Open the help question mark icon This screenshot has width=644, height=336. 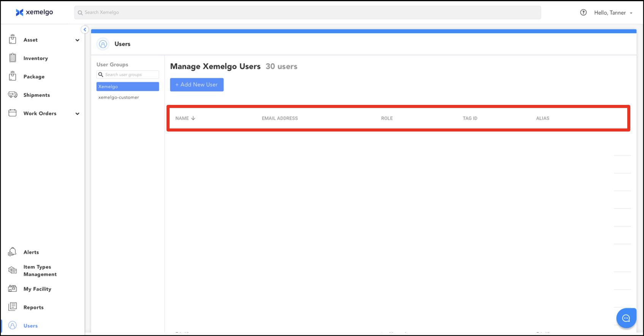click(x=583, y=13)
